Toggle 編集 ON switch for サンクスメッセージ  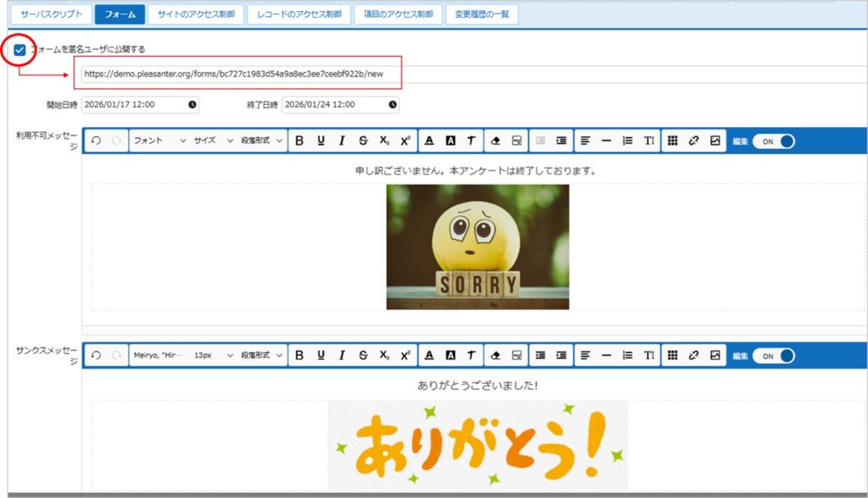773,356
